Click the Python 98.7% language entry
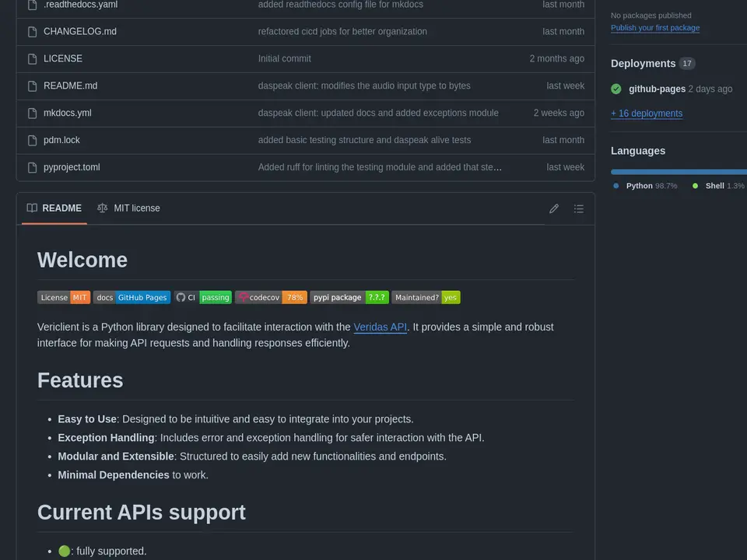 645,186
